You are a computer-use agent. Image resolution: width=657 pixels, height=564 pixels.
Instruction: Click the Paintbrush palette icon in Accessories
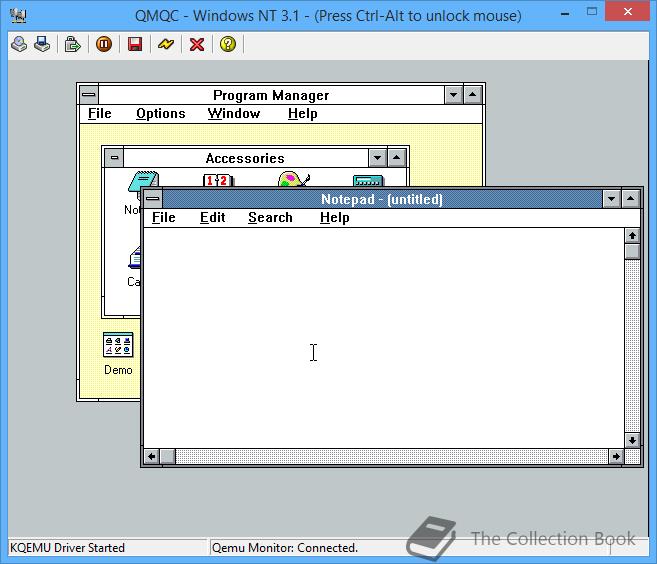coord(294,179)
